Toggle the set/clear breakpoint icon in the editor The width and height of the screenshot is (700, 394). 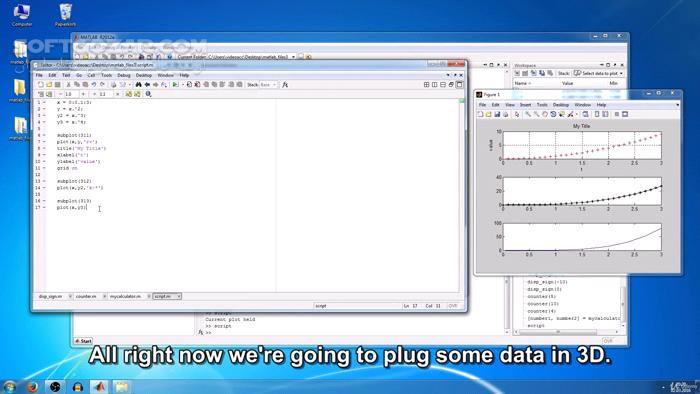tap(189, 84)
